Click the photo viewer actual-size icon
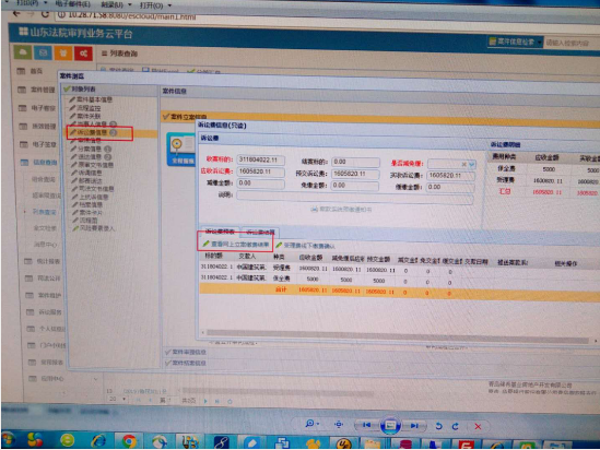This screenshot has height=450, width=600. coord(338,424)
